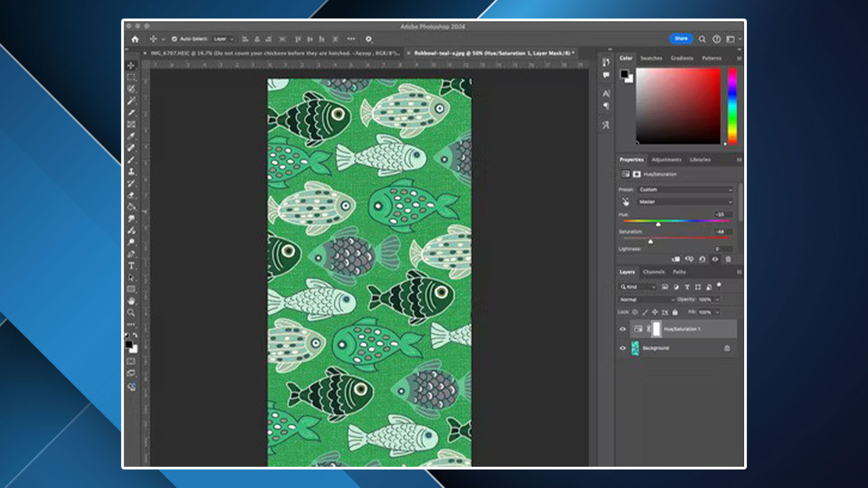This screenshot has height=488, width=868.
Task: Expand the Opacity dropdown arrow
Action: [717, 300]
